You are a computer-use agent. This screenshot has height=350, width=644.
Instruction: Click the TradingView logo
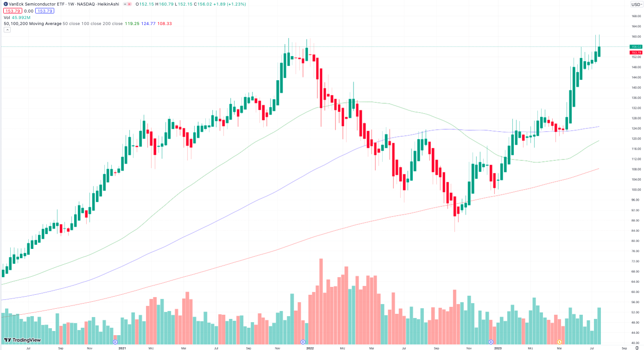pos(23,340)
